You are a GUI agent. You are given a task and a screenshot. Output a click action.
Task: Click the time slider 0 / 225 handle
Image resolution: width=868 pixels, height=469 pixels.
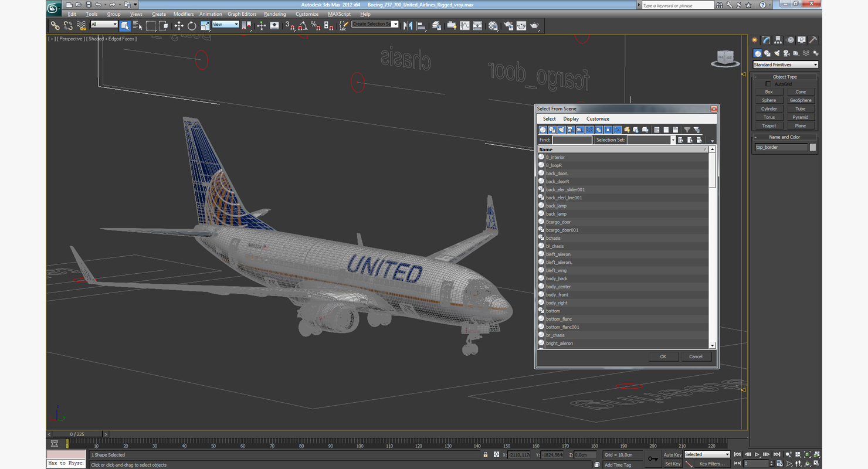coord(77,434)
